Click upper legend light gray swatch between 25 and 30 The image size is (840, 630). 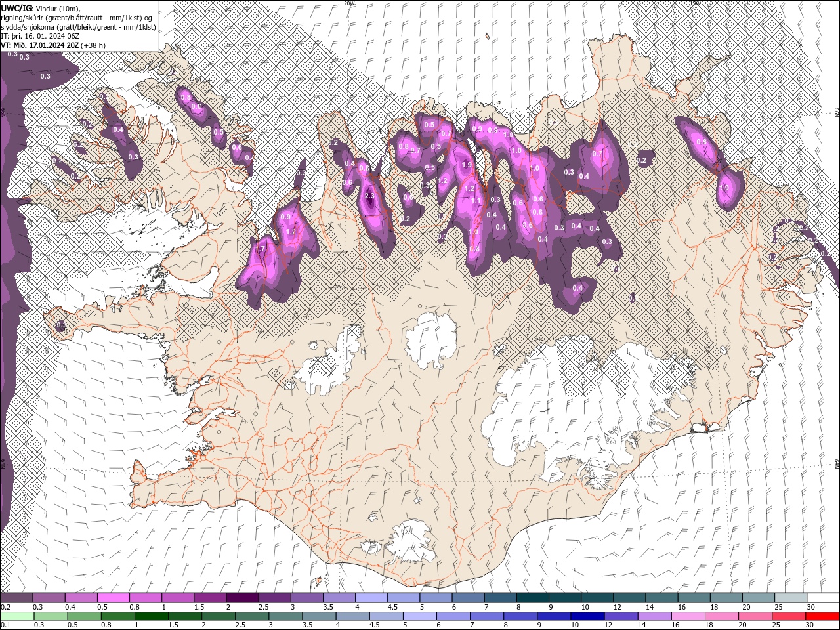(791, 598)
